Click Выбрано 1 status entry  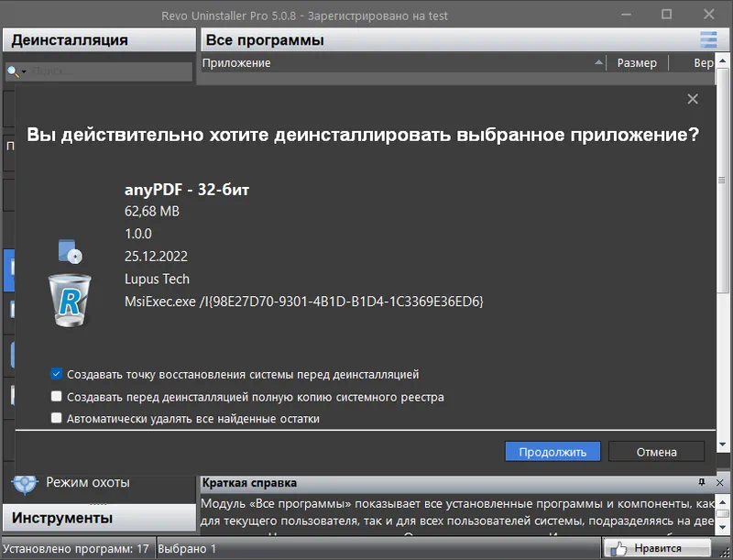point(187,548)
